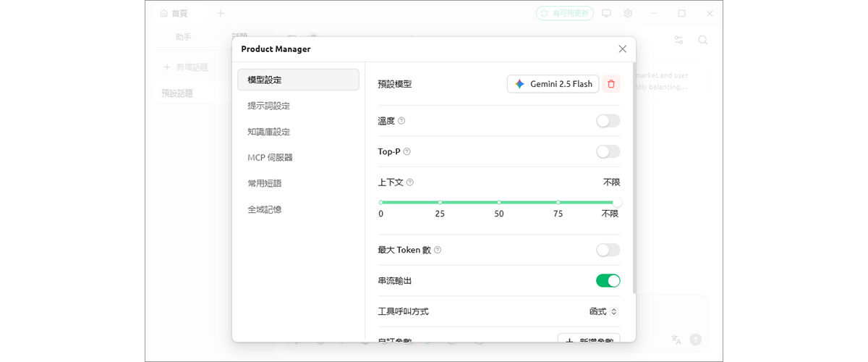The height and width of the screenshot is (362, 868).
Task: Click 新增話題 in main window
Action: [x=186, y=67]
